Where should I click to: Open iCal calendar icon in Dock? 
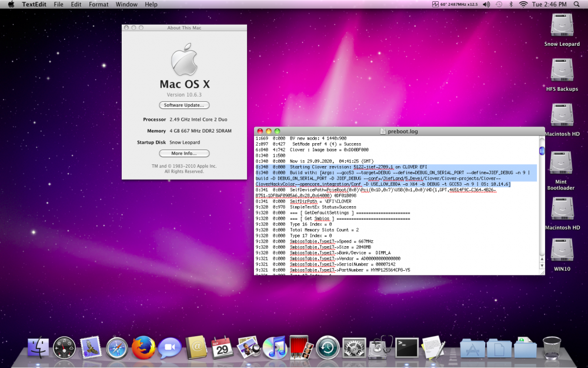click(x=222, y=347)
